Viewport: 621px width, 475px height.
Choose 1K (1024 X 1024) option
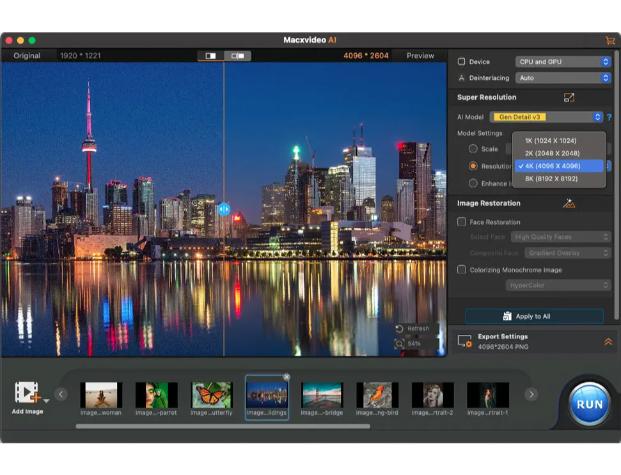click(559, 141)
